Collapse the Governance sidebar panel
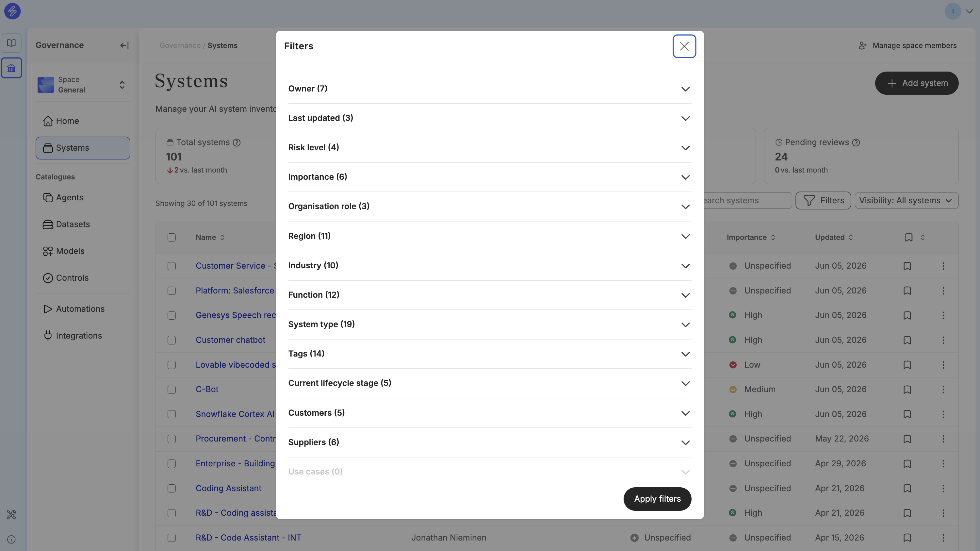This screenshot has height=551, width=980. point(124,45)
